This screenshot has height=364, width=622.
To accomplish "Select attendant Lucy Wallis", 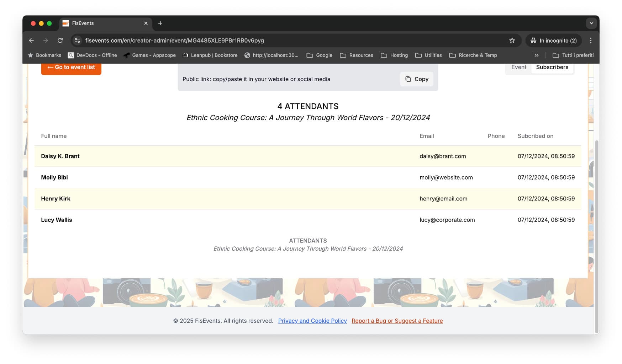I will 308,220.
